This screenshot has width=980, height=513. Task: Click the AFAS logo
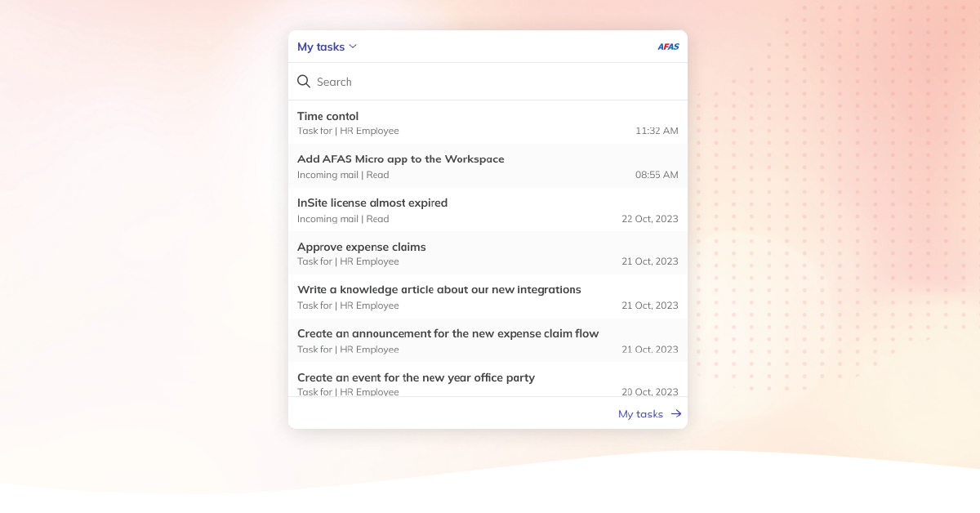tap(668, 47)
